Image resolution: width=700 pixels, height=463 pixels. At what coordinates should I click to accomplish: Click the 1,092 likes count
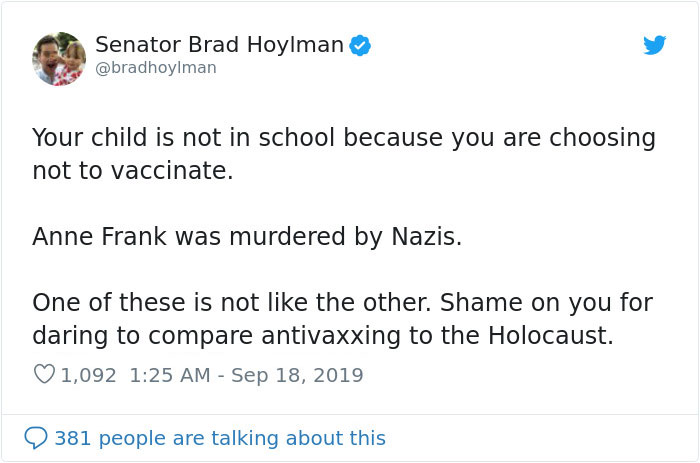tap(89, 376)
